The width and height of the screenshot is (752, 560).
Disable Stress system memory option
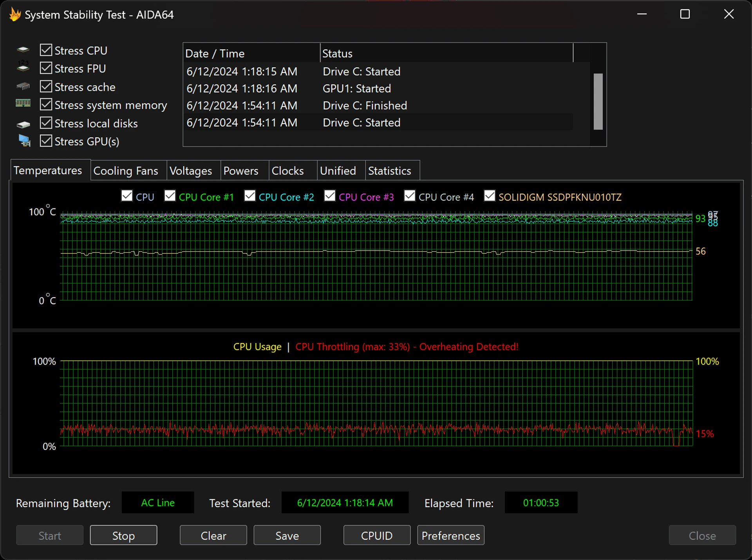(x=46, y=105)
